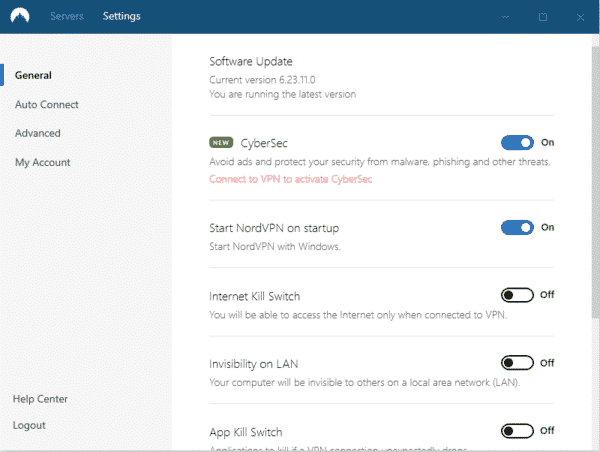
Task: Maximize the NordVPN window
Action: pos(543,17)
